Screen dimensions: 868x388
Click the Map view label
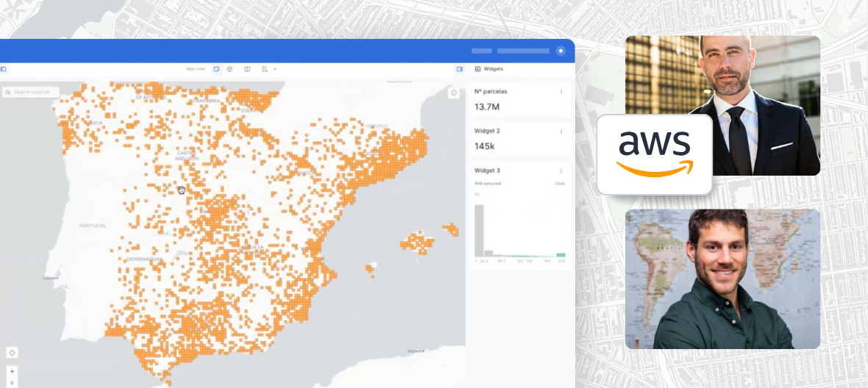196,69
